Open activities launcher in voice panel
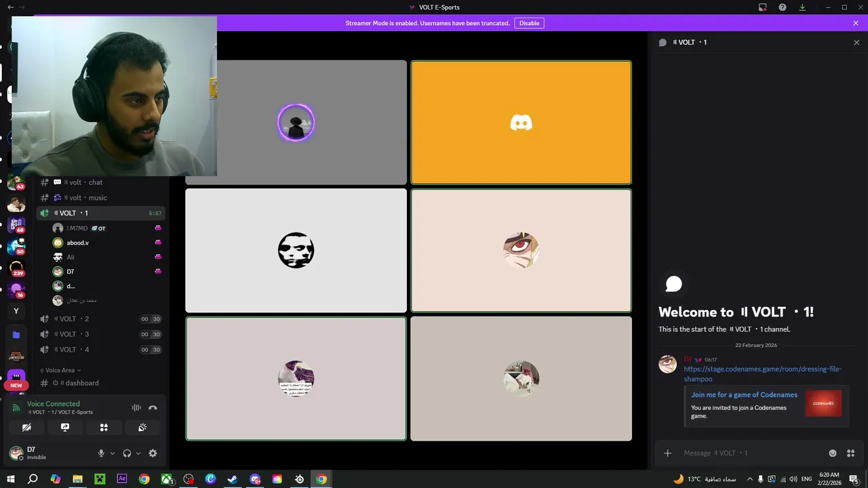The image size is (868, 488). coord(104,428)
